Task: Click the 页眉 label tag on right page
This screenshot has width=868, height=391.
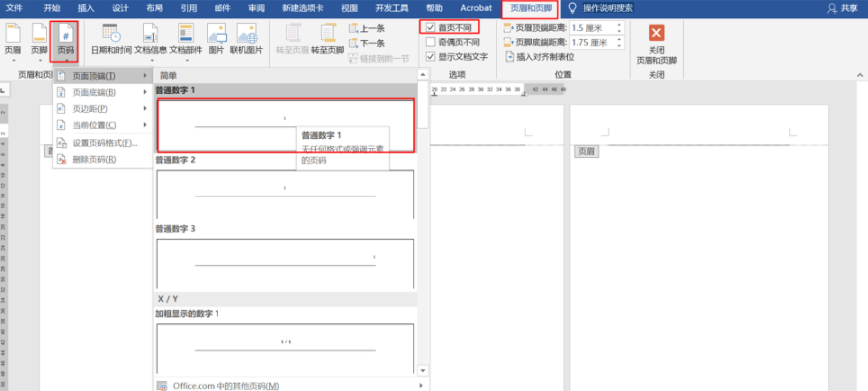Action: [586, 151]
